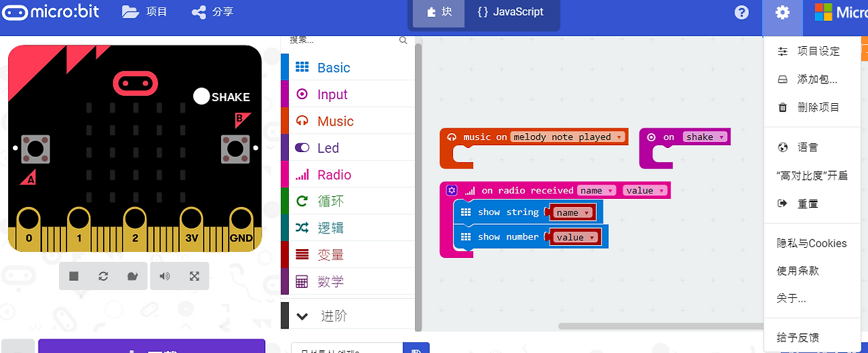Click 重置 reset menu entry

tap(812, 204)
